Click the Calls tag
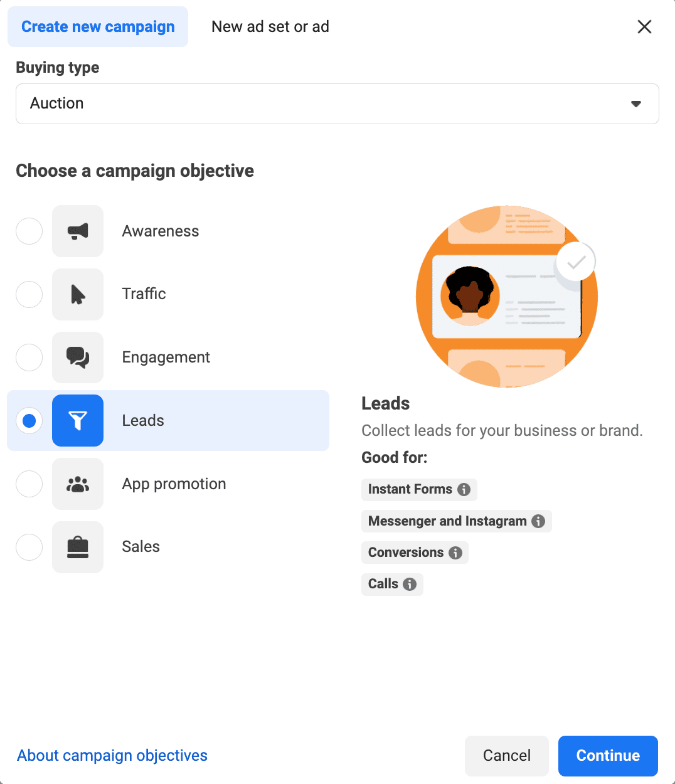 pos(392,584)
